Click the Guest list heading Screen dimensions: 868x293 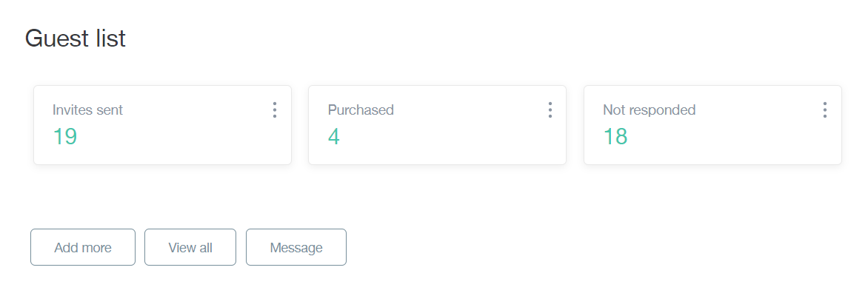pyautogui.click(x=76, y=38)
